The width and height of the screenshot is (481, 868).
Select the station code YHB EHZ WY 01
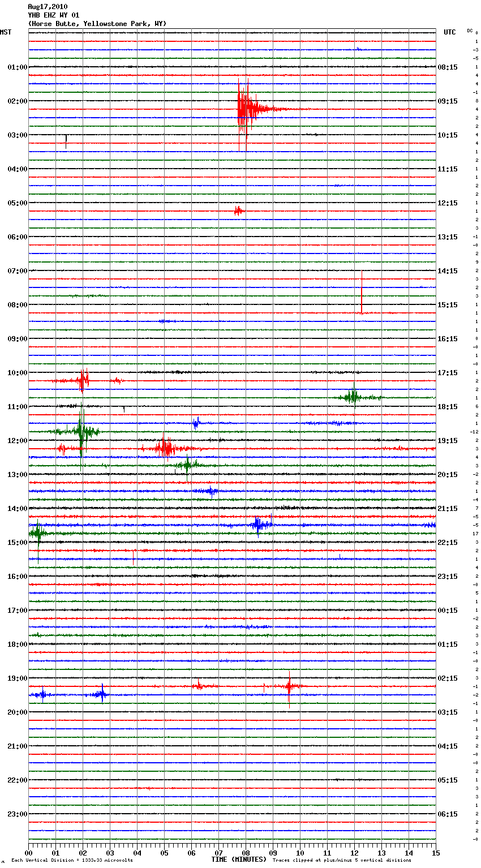coord(54,15)
